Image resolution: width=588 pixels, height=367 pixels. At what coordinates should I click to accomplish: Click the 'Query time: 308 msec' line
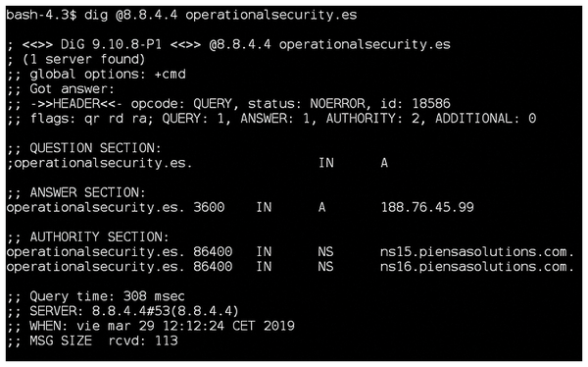[96, 296]
